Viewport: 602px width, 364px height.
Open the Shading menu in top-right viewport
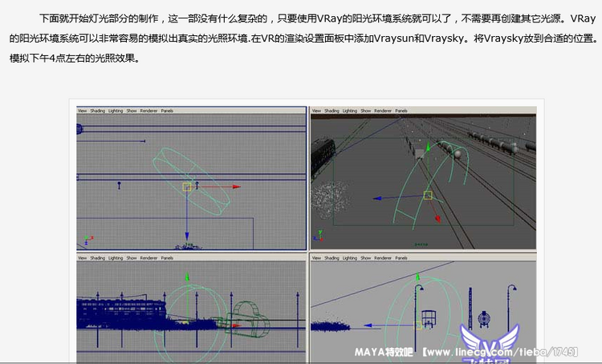coord(331,111)
